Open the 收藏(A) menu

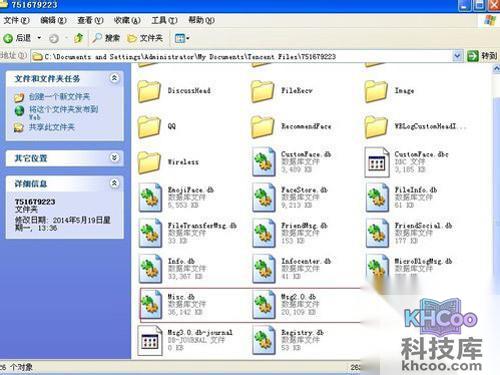[127, 21]
